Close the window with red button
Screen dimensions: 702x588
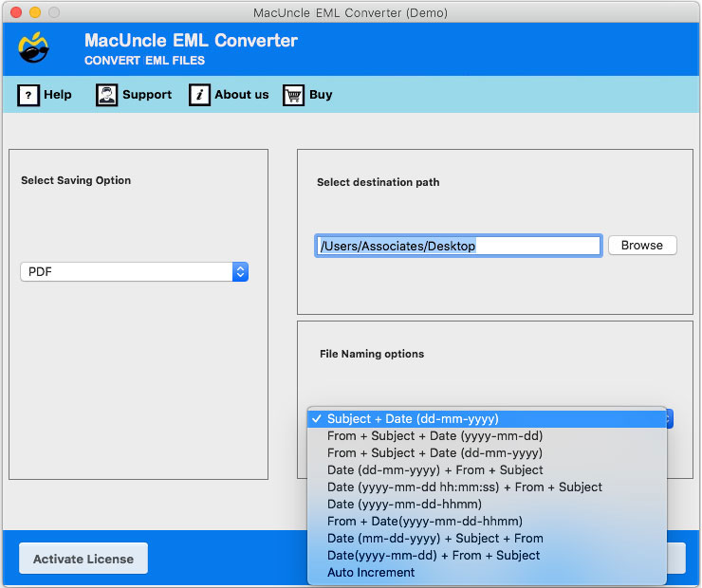click(x=16, y=12)
